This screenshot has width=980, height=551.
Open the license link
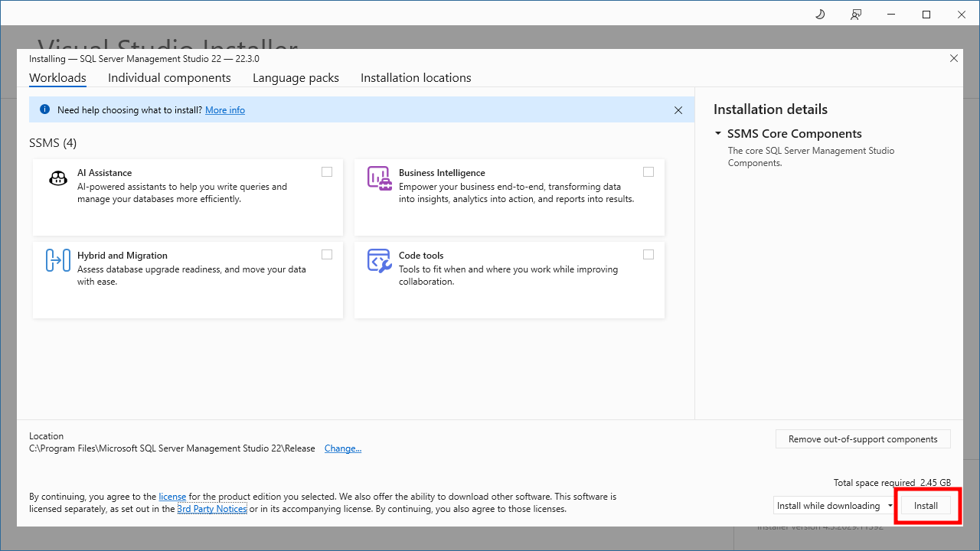click(x=172, y=497)
